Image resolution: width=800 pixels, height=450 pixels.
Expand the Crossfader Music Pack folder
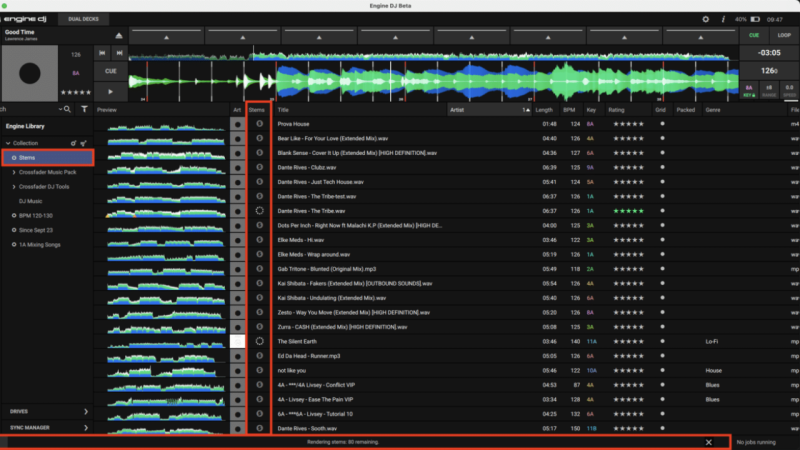[x=14, y=172]
